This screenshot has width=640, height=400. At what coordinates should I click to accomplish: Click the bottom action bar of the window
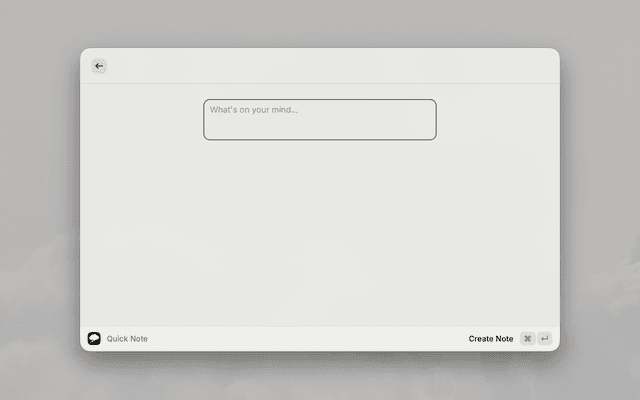300,339
